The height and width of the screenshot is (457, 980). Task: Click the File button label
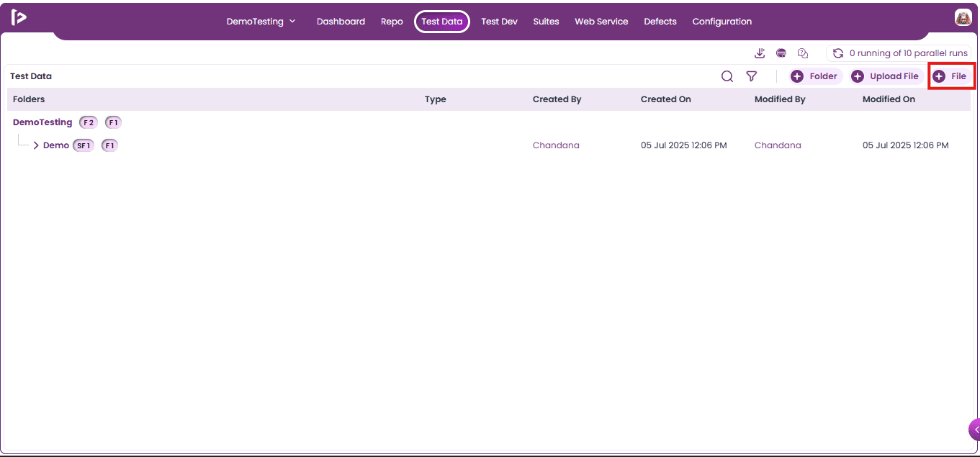click(958, 76)
